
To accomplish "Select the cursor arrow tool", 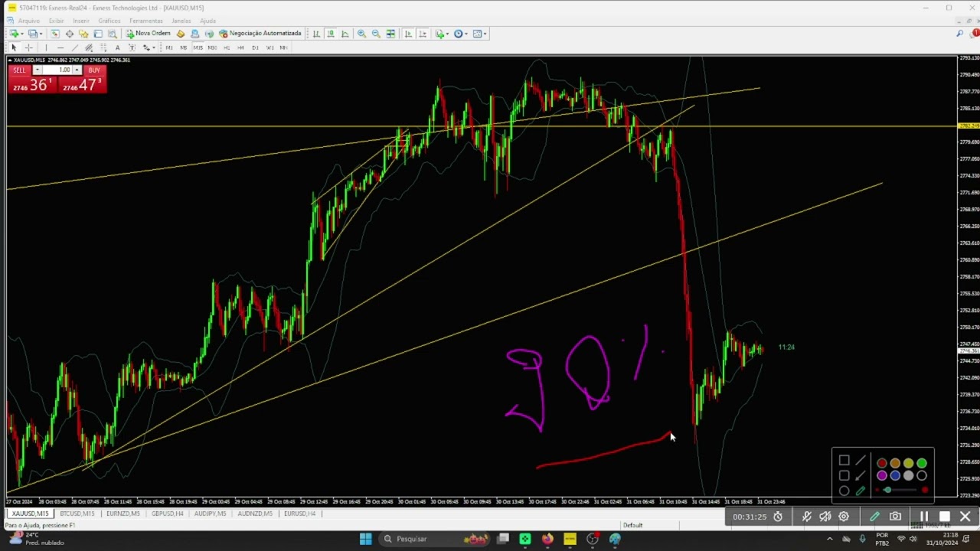I will click(13, 47).
